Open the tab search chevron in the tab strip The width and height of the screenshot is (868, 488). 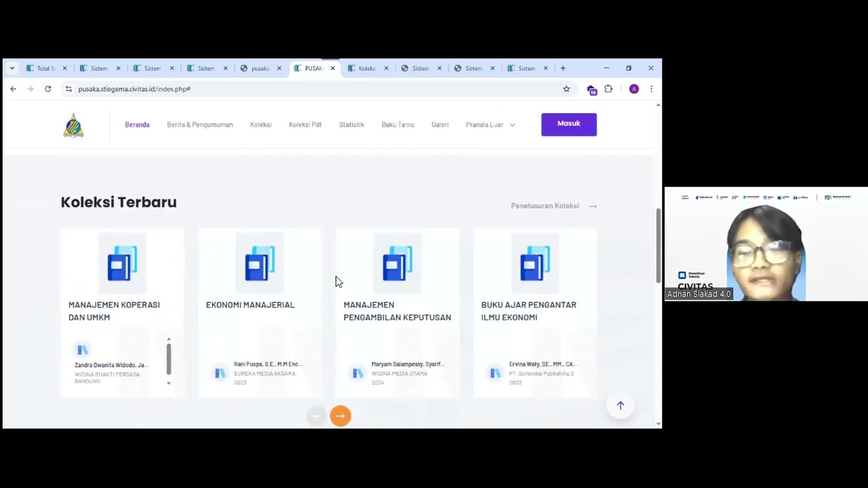(12, 68)
